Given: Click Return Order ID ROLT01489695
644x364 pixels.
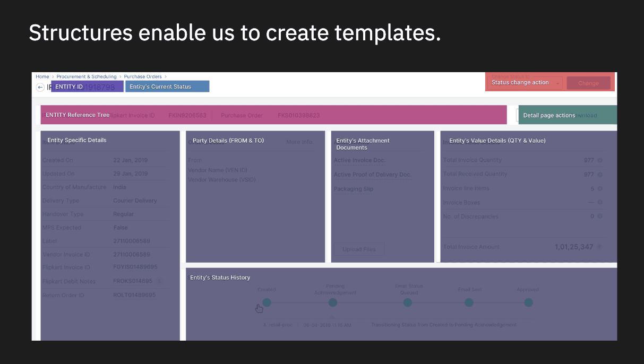Looking at the screenshot, I should click(135, 295).
